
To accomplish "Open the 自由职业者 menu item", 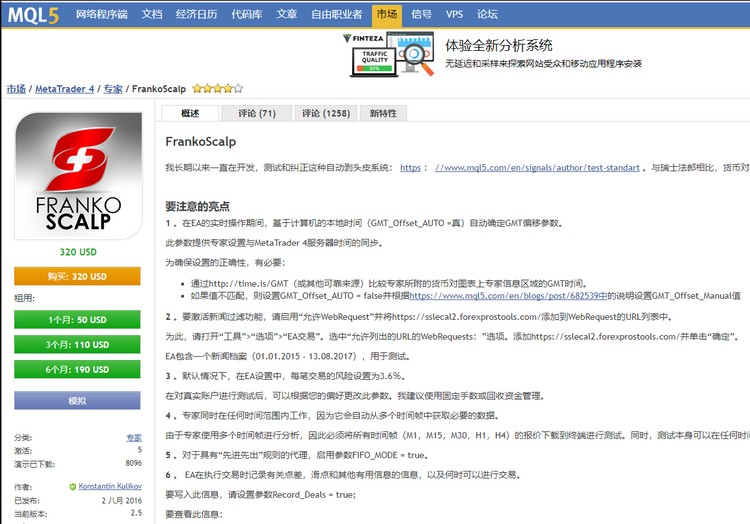I will pos(337,14).
